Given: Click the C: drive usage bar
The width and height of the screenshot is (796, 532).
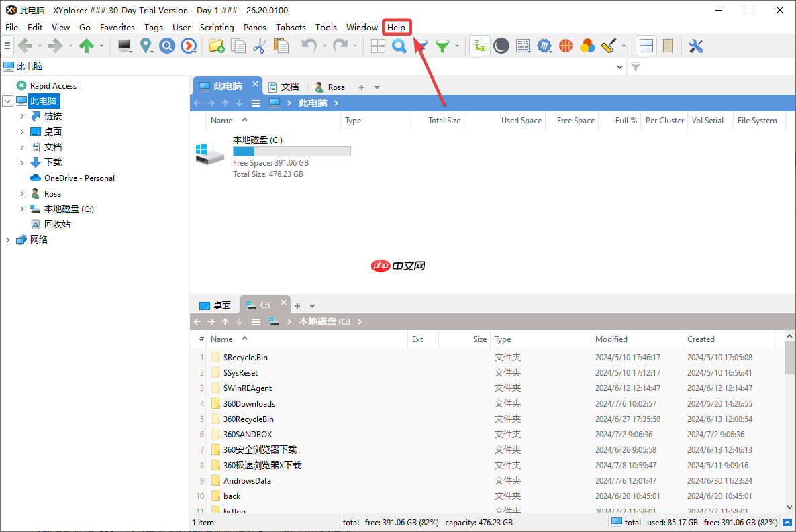Looking at the screenshot, I should [x=291, y=152].
